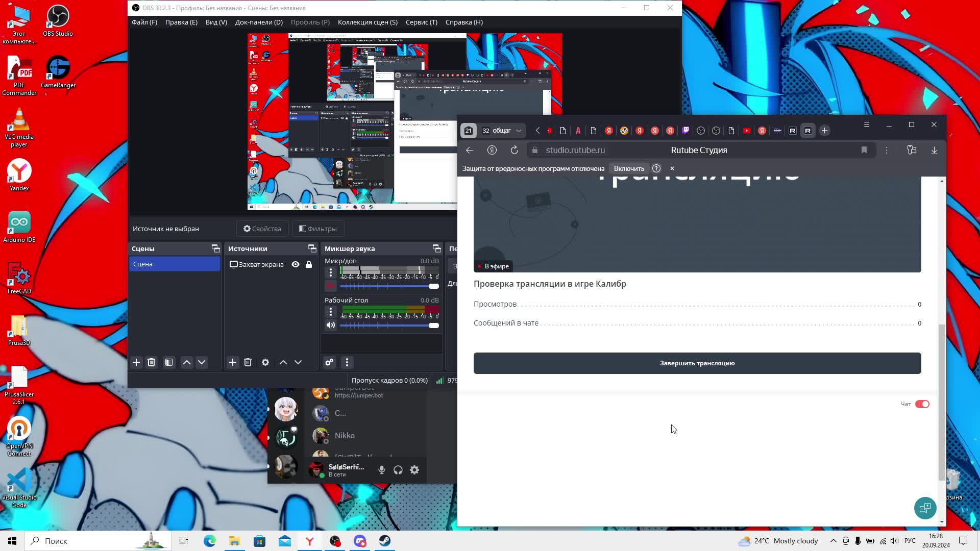Click Включить in the protection bar
Viewport: 980px width, 551px height.
(629, 168)
